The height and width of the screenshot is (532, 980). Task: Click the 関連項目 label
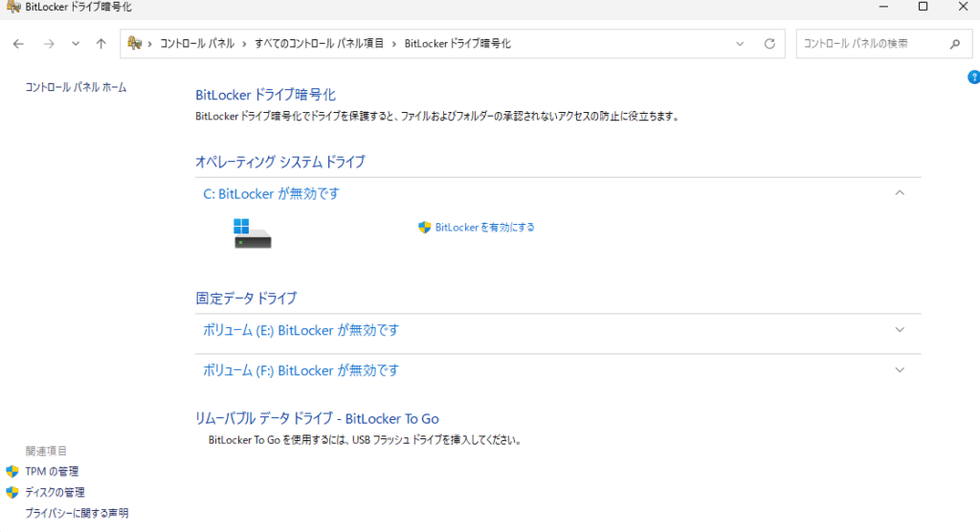[46, 451]
